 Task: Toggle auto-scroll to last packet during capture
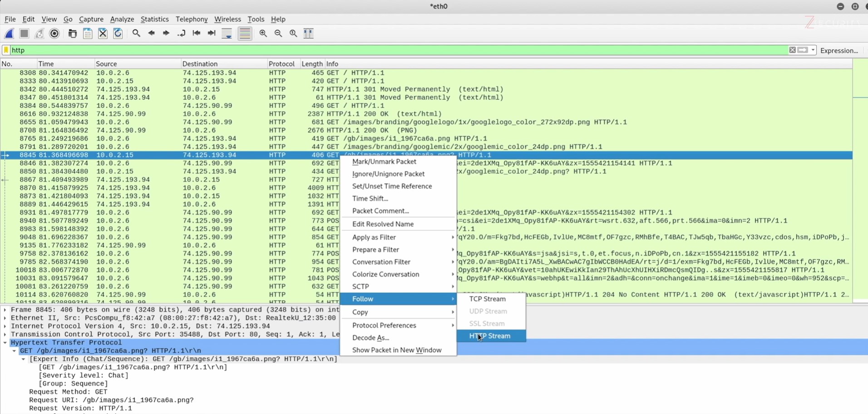tap(227, 34)
